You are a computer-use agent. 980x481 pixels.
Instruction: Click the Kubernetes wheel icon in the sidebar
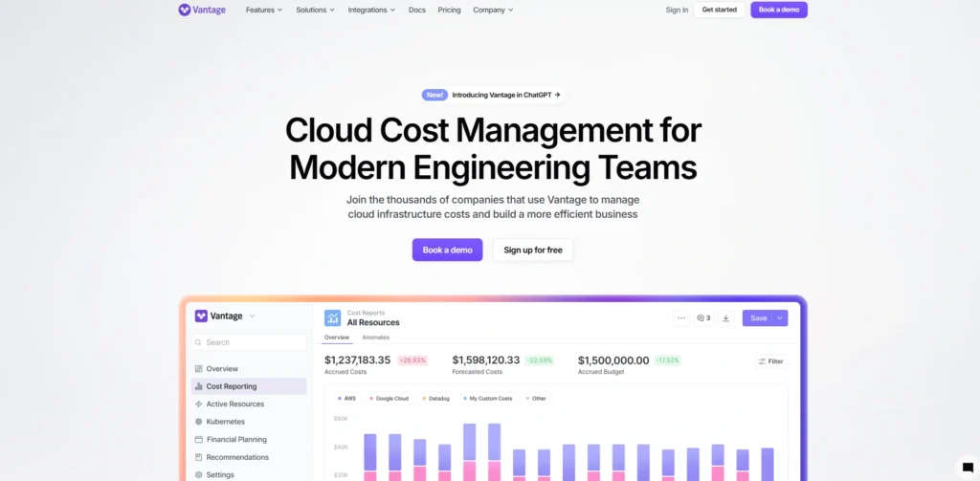click(x=199, y=422)
